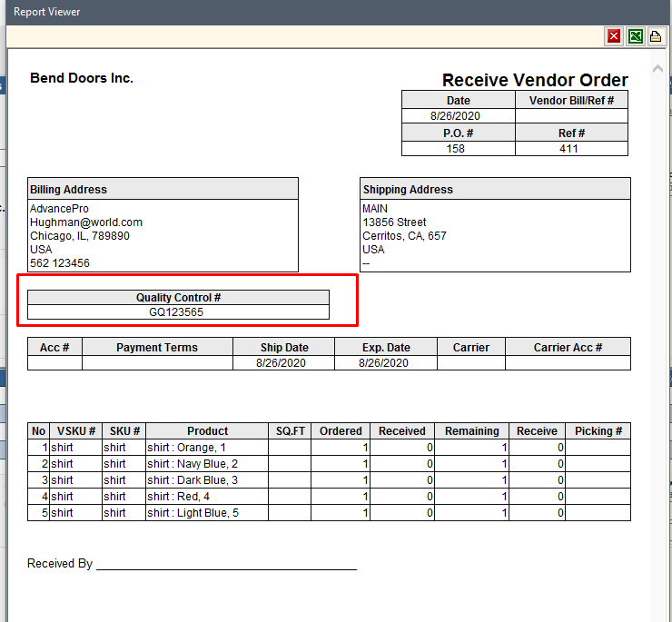Viewport: 672px width, 622px height.
Task: Click the Bend Doors Inc. company name
Action: click(82, 78)
